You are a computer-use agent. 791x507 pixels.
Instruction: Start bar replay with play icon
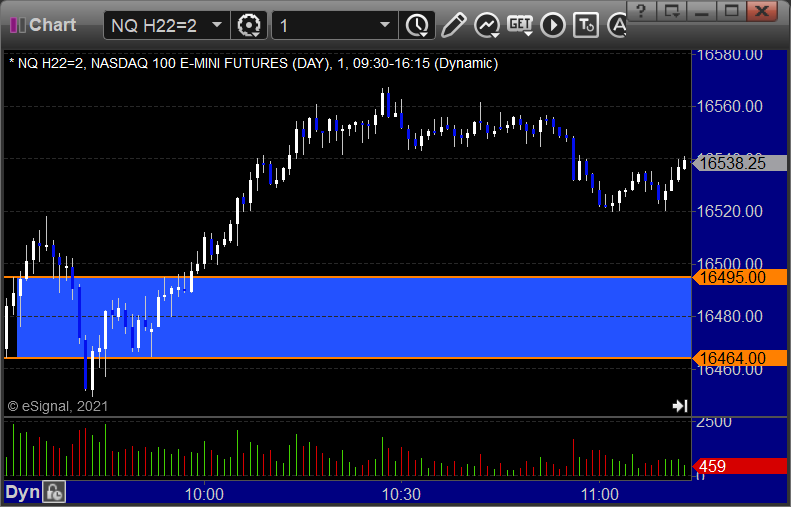click(553, 25)
